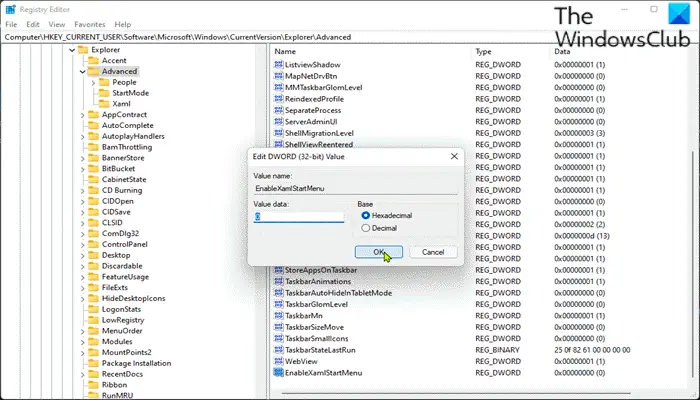Select the LowRegistry tree key
The width and height of the screenshot is (700, 400).
[123, 320]
